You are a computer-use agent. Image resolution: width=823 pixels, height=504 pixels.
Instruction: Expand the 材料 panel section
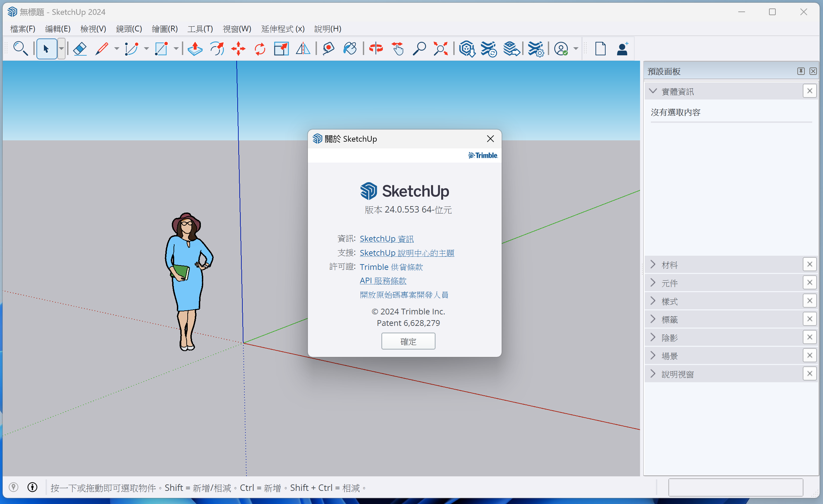(x=653, y=264)
